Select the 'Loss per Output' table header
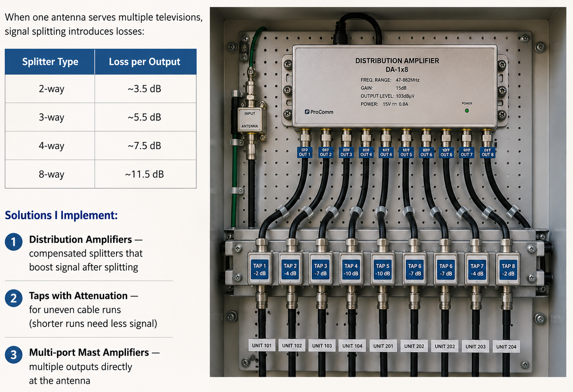573x392 pixels. (145, 62)
